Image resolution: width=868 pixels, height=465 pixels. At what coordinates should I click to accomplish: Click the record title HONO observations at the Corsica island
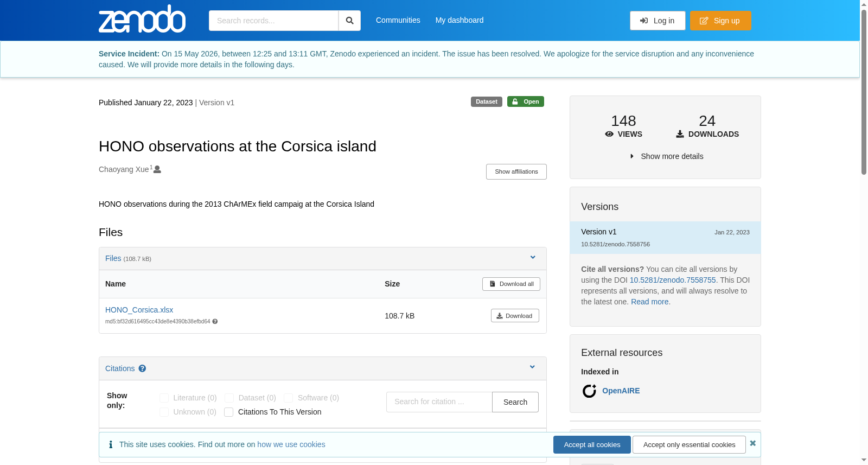point(238,146)
